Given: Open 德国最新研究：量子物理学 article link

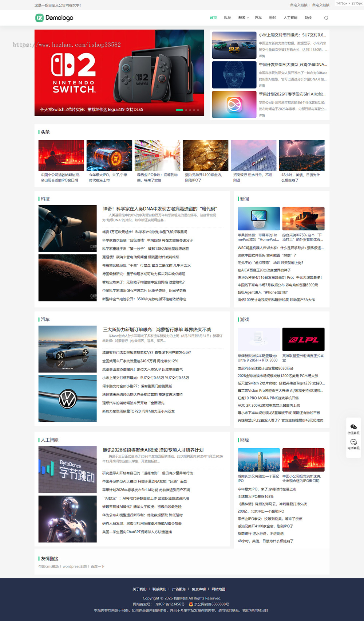Looking at the screenshot, I should 144,274.
